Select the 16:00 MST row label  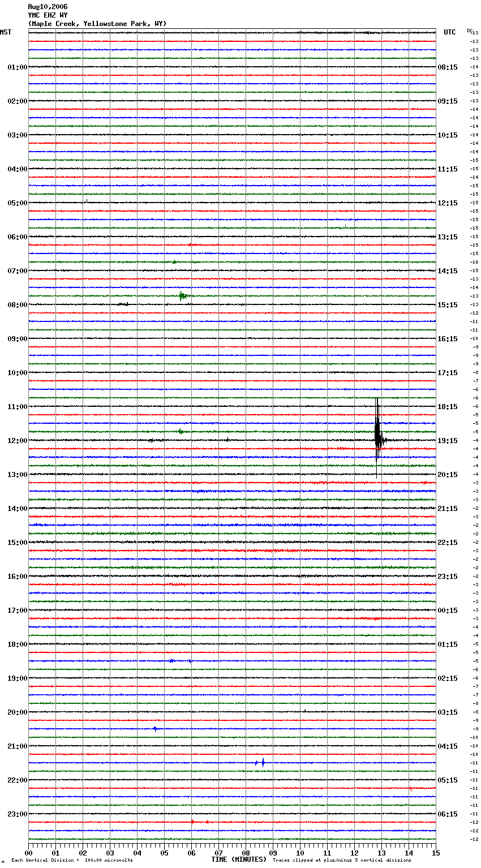point(18,577)
